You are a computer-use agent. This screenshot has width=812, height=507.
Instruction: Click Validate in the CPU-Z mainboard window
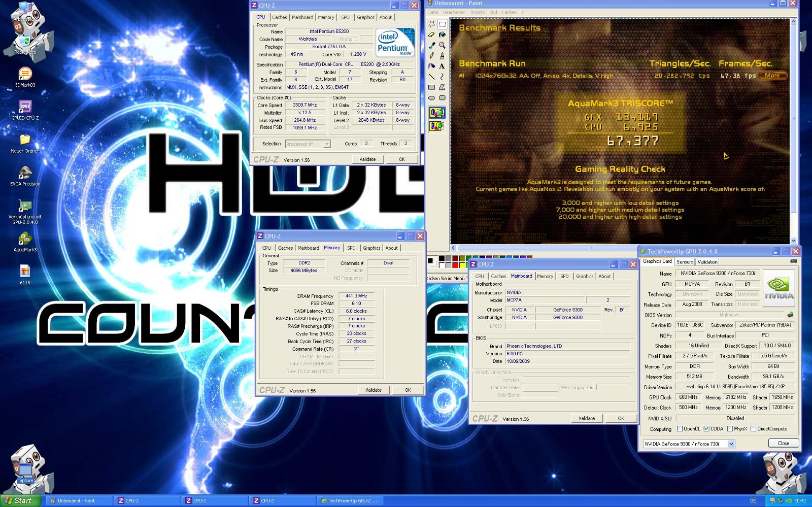click(x=587, y=419)
